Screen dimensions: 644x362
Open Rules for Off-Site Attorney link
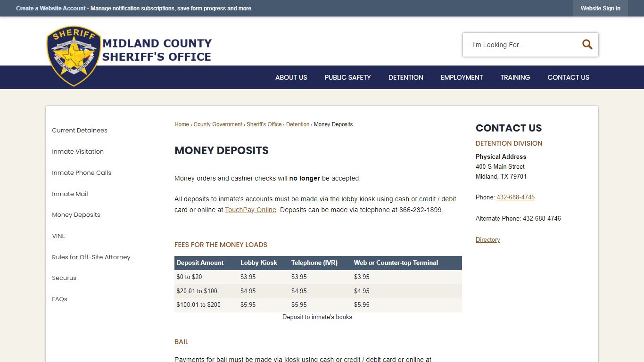(91, 257)
